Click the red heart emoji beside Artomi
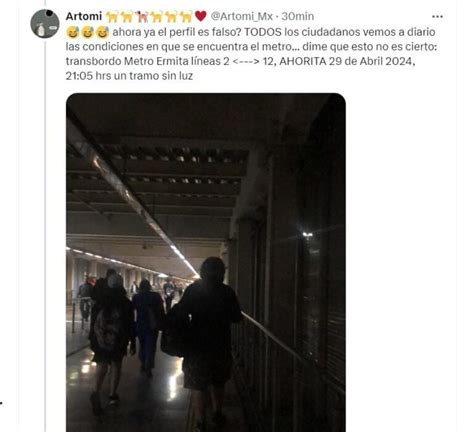 point(200,16)
